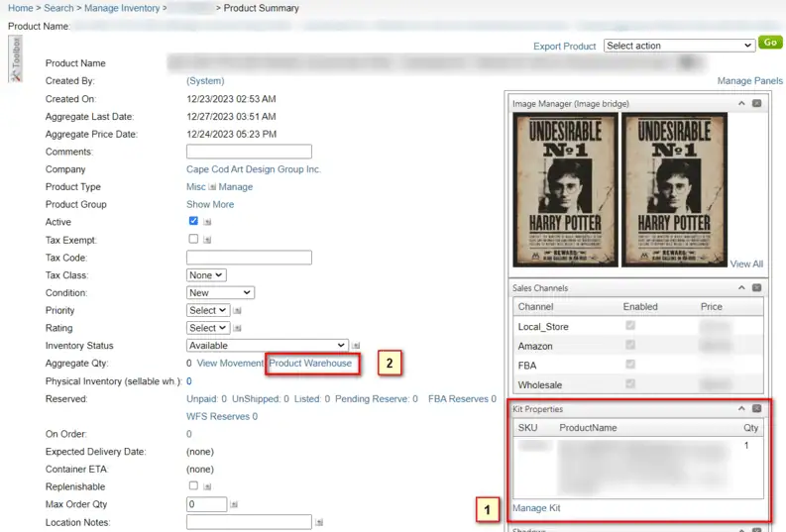
Task: Click the small icon beside Replenishable checkbox
Action: (x=207, y=486)
